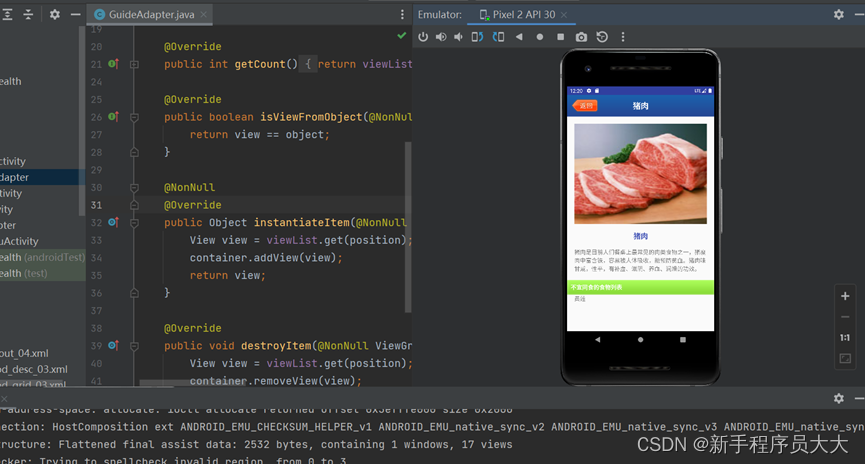865x464 pixels.
Task: Tap Android home navigation button on phone
Action: [640, 340]
